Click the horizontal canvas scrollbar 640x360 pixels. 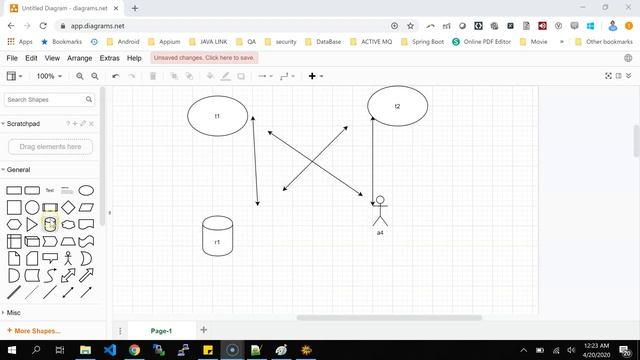point(389,318)
